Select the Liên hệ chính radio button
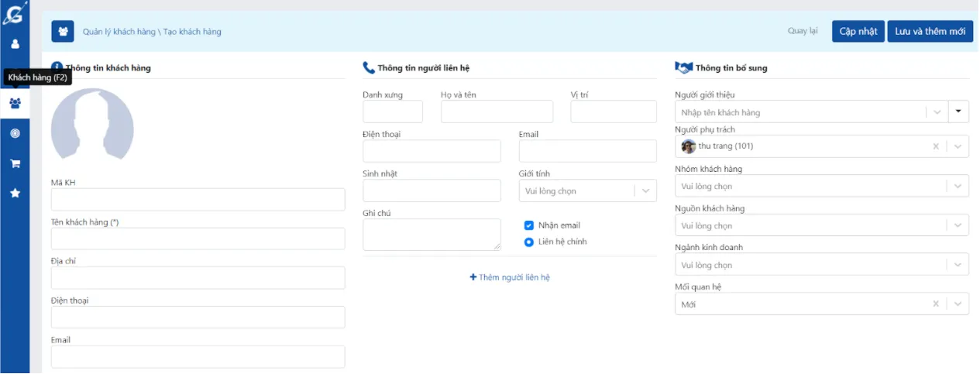 tap(529, 242)
